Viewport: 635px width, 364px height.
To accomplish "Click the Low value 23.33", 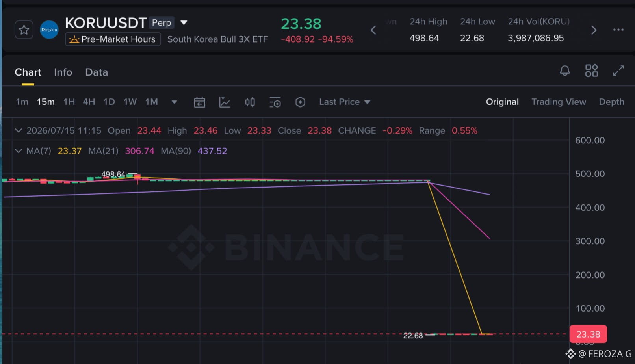I will click(259, 131).
